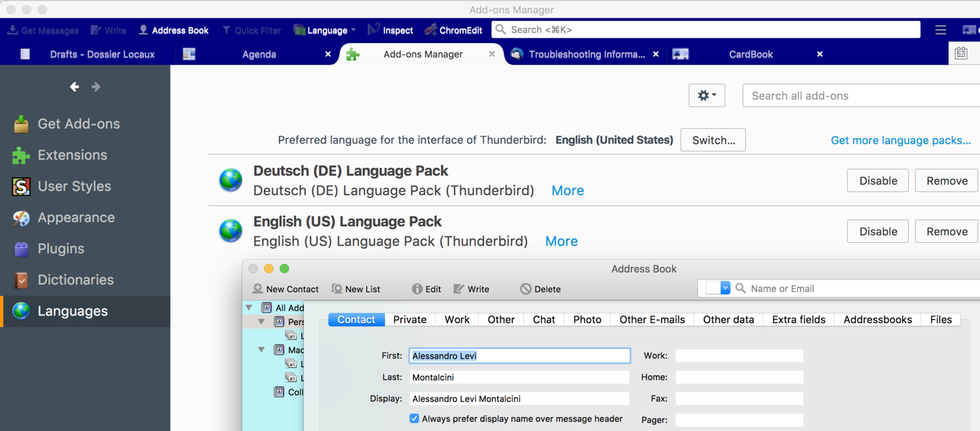The width and height of the screenshot is (980, 431).
Task: Open the User Styles section
Action: coord(74,186)
